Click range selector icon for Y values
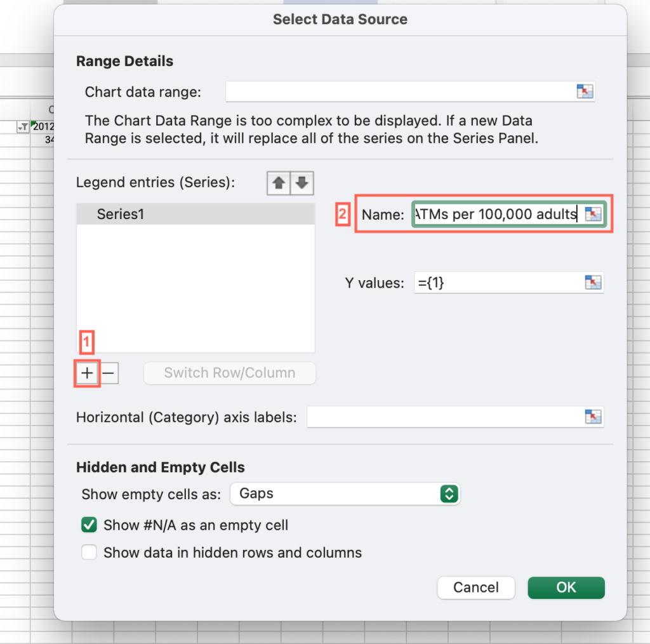This screenshot has width=650, height=644. (x=593, y=283)
